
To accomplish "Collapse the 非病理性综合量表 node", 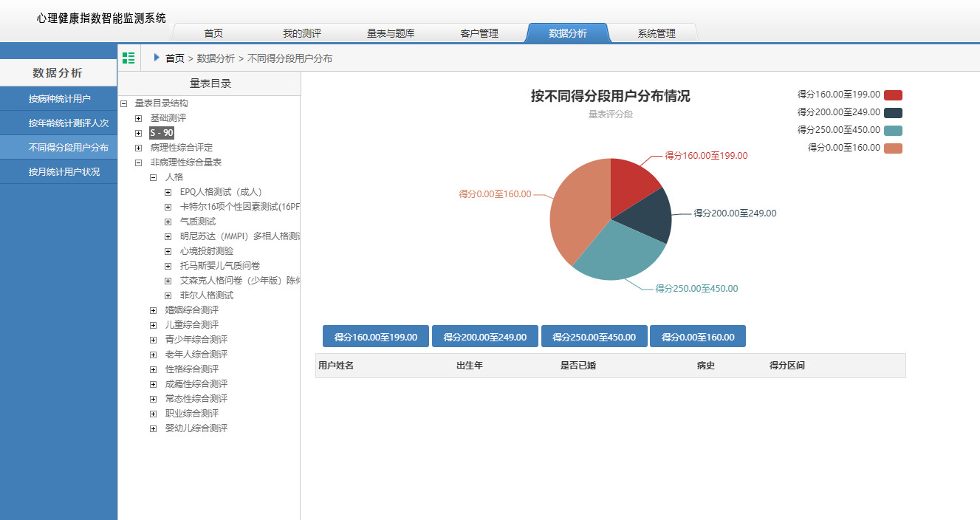I will [x=139, y=162].
